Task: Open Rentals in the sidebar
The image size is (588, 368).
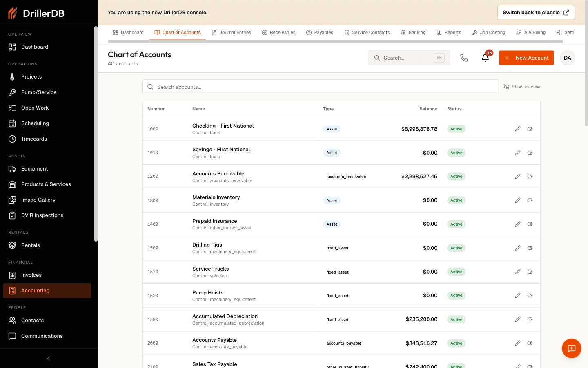Action: pos(47,245)
